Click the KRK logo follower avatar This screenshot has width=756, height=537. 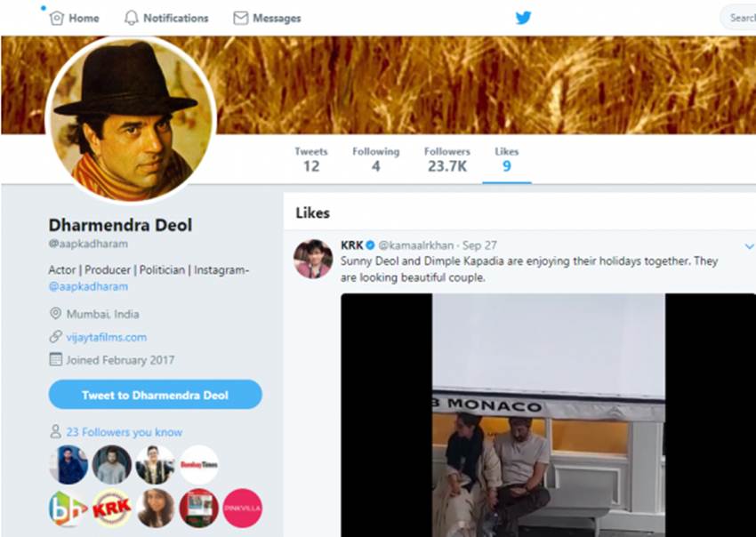pyautogui.click(x=112, y=508)
